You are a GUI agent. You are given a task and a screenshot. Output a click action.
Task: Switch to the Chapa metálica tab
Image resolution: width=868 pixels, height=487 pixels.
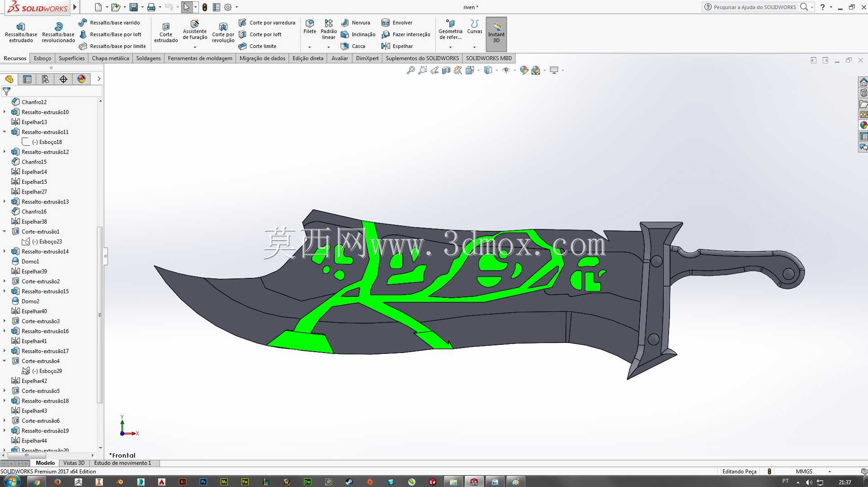111,58
